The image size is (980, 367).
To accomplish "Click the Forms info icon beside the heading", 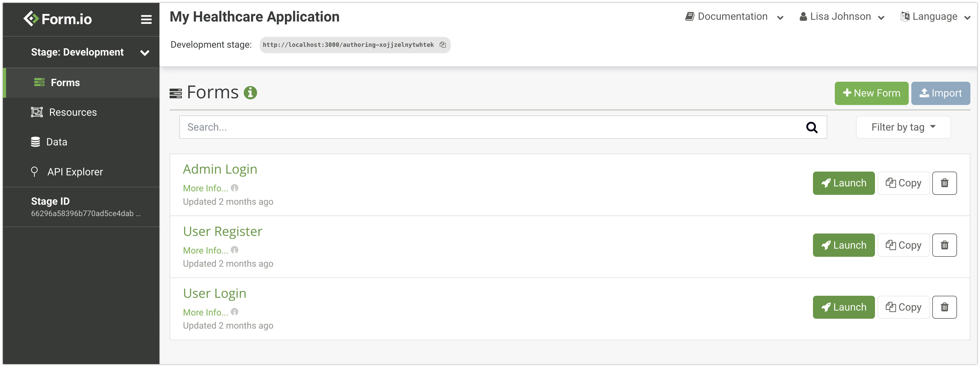I will tap(250, 92).
